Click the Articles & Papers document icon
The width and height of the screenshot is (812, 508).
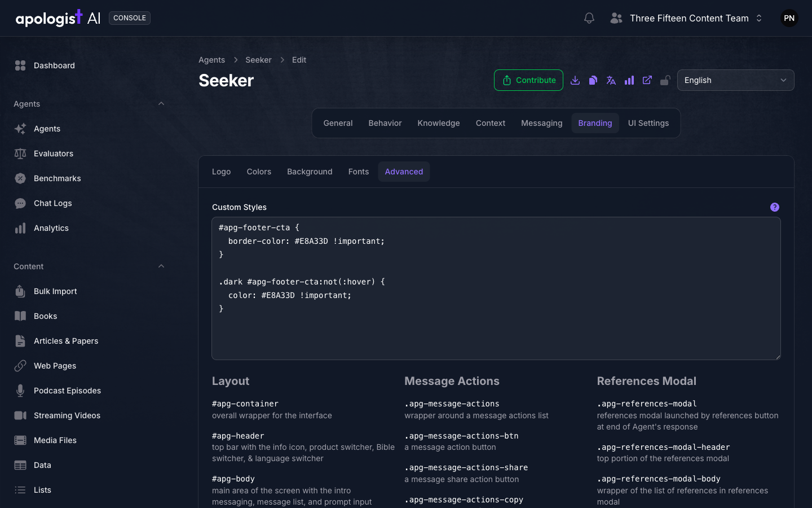[x=20, y=341]
